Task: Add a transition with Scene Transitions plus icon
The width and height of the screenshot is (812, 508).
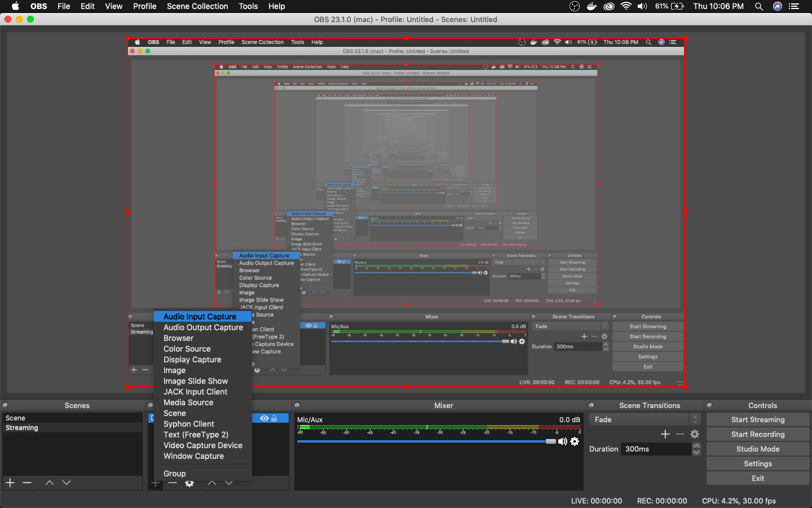Action: (665, 434)
